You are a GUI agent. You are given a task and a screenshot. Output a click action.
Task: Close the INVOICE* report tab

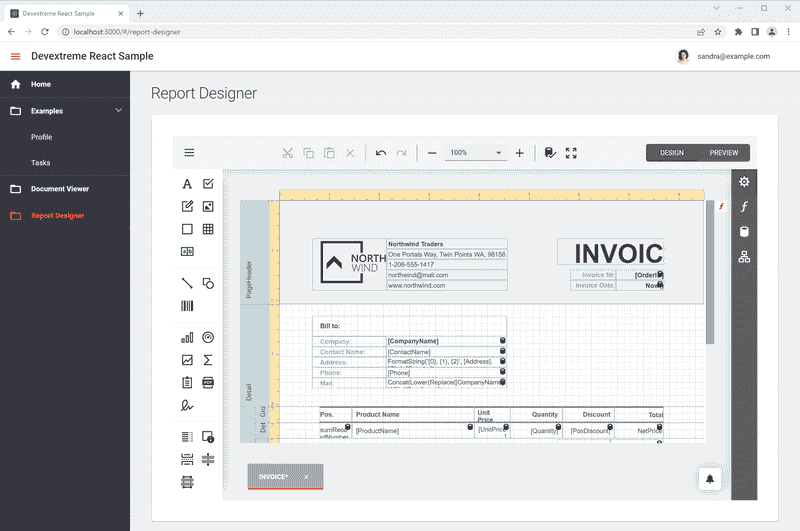(306, 477)
